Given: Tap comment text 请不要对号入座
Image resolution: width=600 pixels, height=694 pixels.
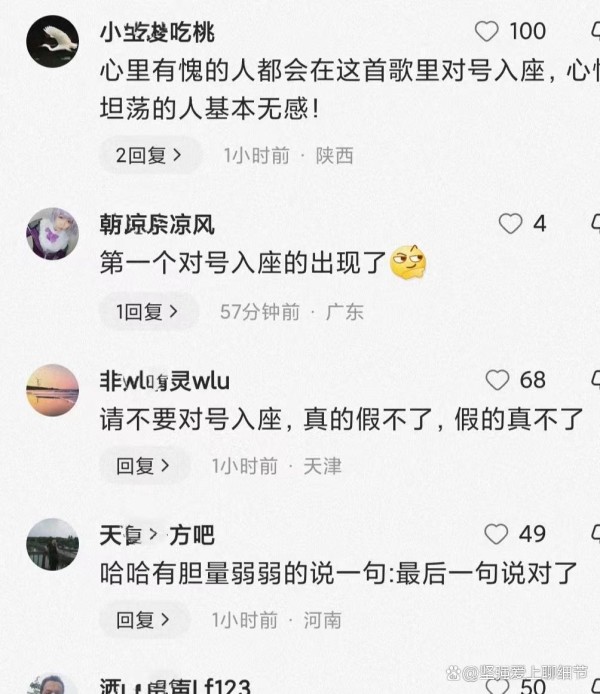Looking at the screenshot, I should (191, 420).
